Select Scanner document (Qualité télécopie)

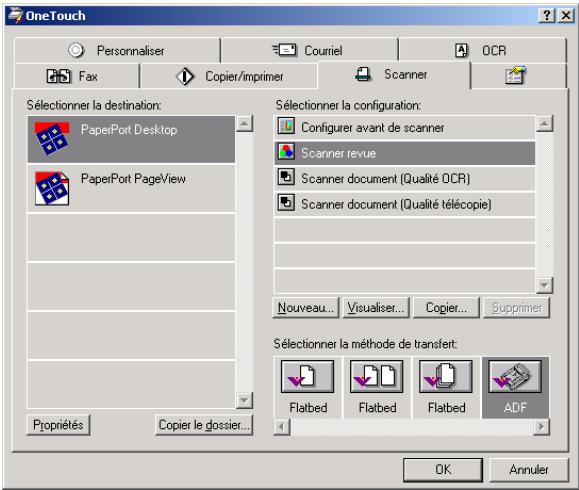pos(404,204)
